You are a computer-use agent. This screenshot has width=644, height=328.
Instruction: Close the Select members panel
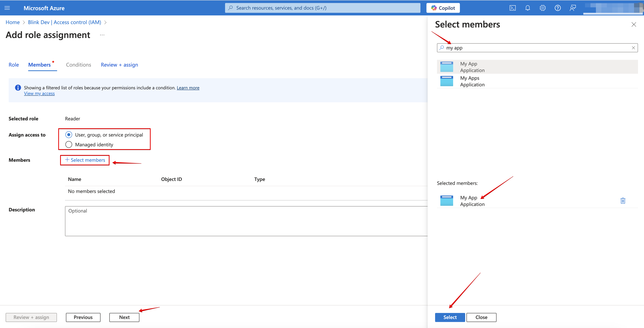coord(633,24)
